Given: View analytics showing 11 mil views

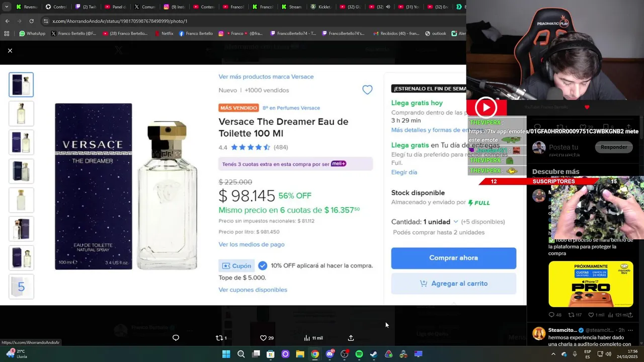Looking at the screenshot, I should click(x=313, y=338).
